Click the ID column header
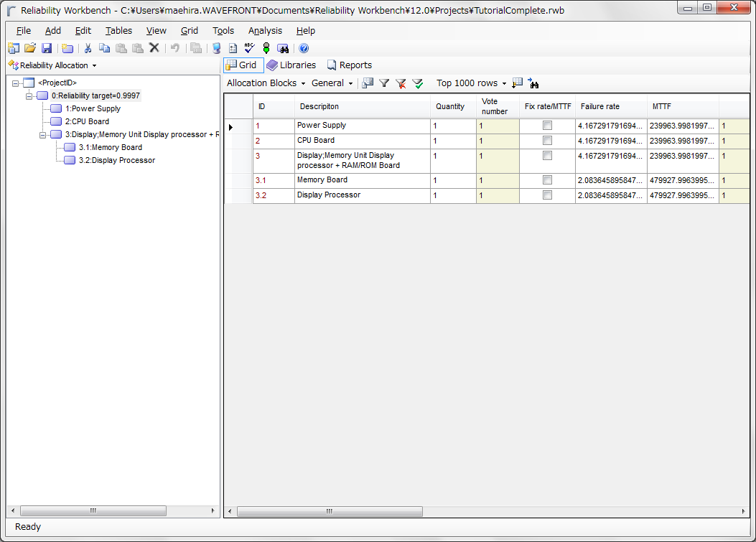Image resolution: width=756 pixels, height=542 pixels. [x=274, y=106]
